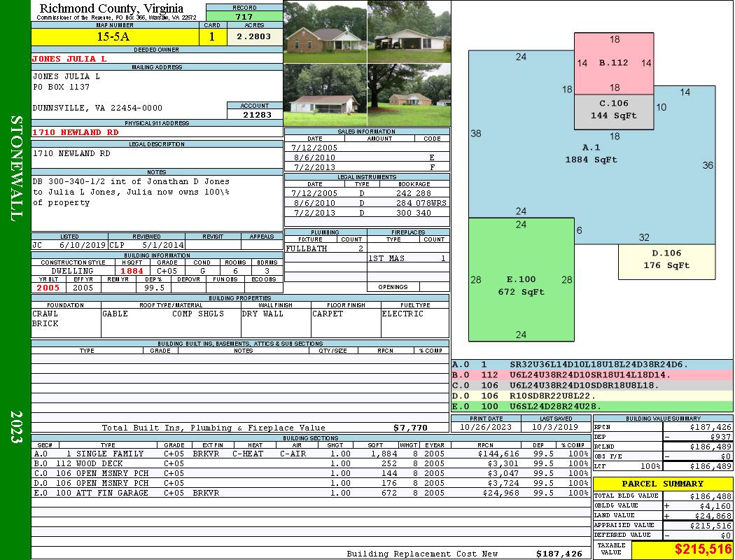Click listed date 6/10/2019
The width and height of the screenshot is (735, 560).
pos(83,244)
